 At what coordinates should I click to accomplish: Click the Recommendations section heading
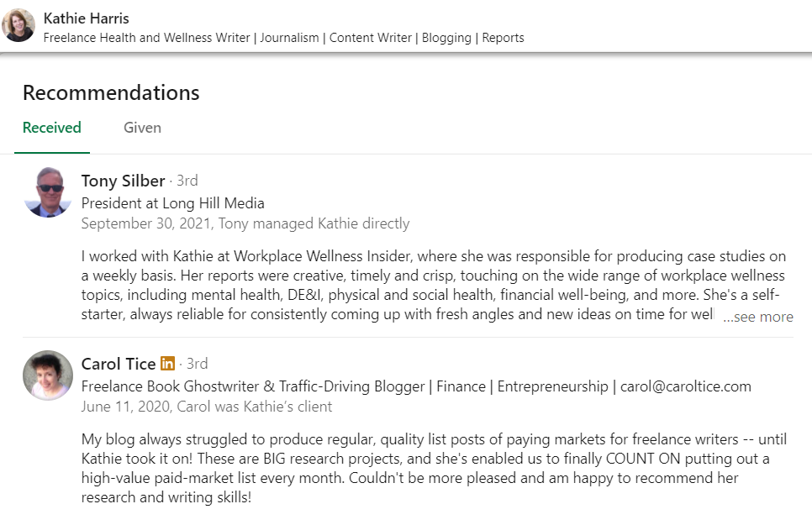111,92
